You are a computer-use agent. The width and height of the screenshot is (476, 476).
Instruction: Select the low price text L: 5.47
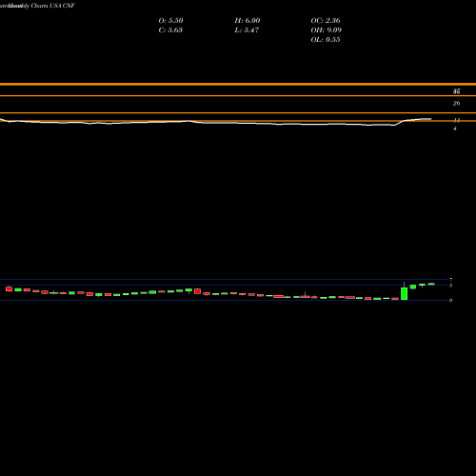pyautogui.click(x=247, y=30)
